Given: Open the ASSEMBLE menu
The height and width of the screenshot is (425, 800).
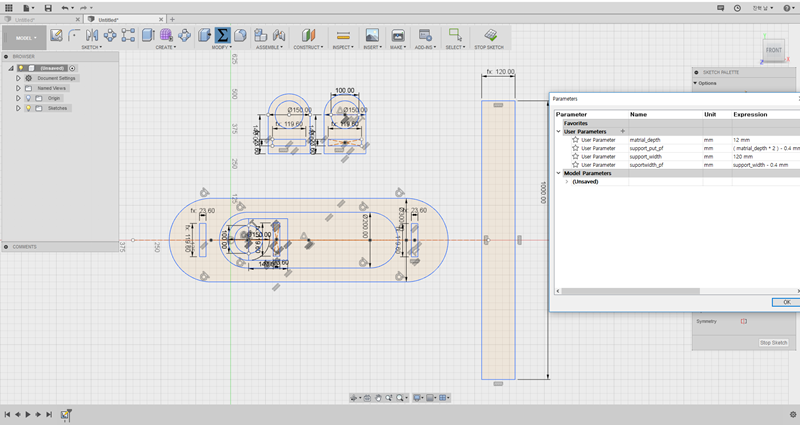Looking at the screenshot, I should coord(267,47).
